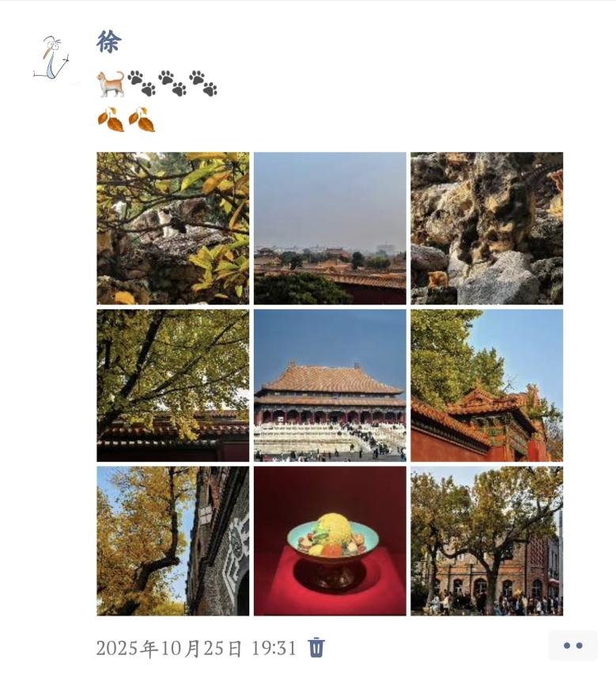Open user name 徐 profile link
616x682 pixels.
click(108, 42)
